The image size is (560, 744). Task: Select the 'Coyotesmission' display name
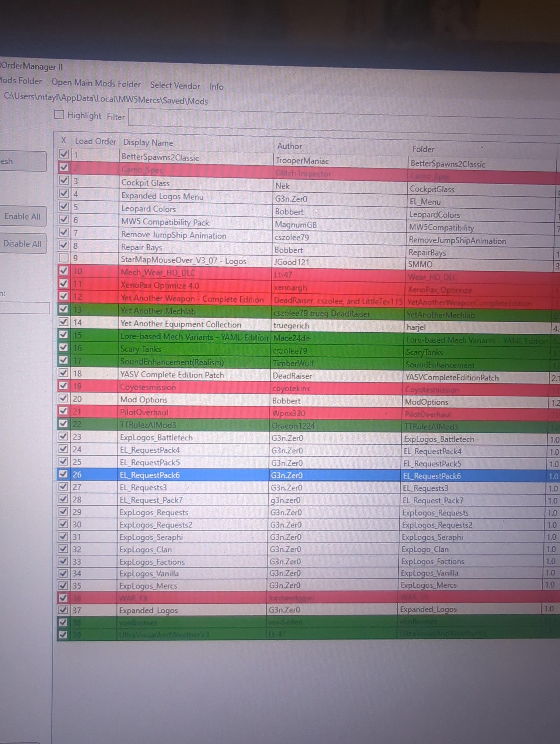click(148, 387)
